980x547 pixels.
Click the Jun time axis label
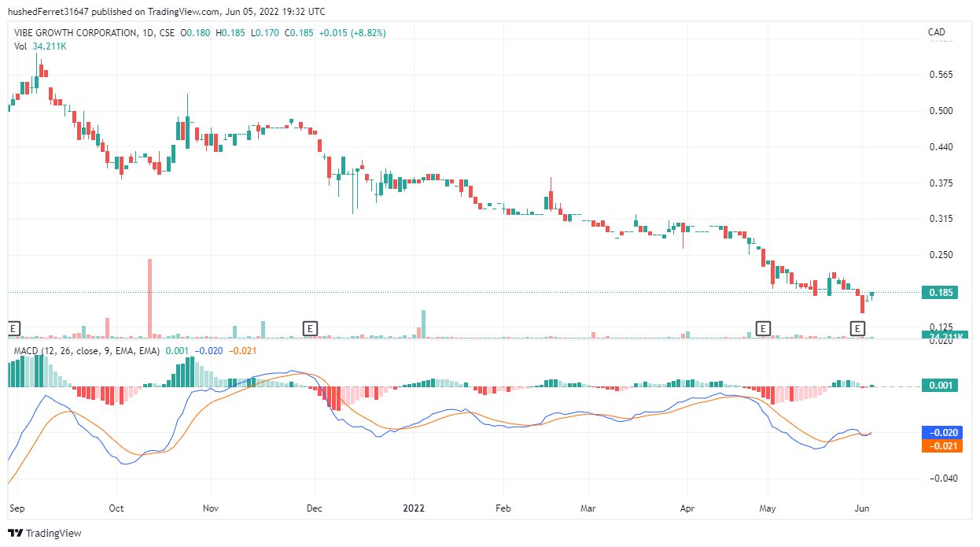tap(862, 508)
